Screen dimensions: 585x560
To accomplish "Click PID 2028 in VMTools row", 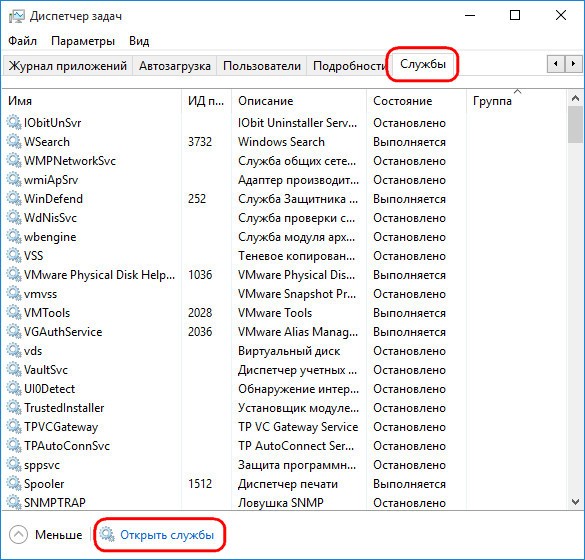I will pyautogui.click(x=200, y=313).
